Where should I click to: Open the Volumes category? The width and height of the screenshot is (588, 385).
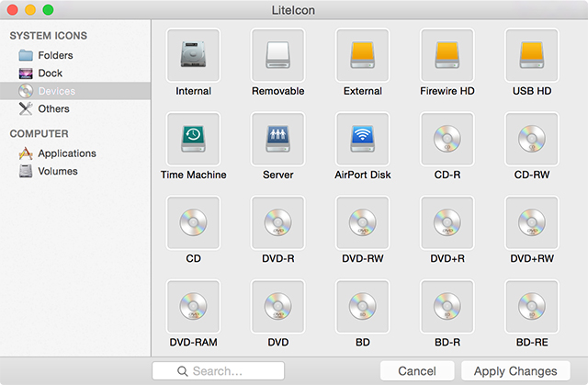coord(75,171)
